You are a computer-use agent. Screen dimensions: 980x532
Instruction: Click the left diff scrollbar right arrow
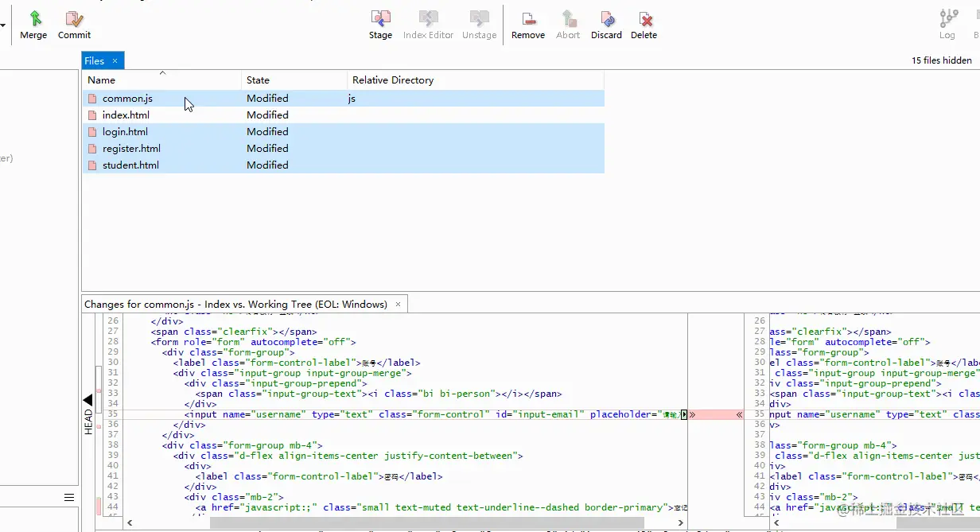tap(681, 522)
